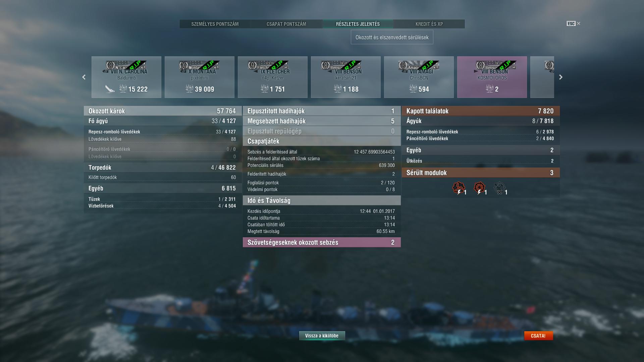The width and height of the screenshot is (644, 362).
Task: Click the damaged engine module icon
Action: [x=459, y=188]
